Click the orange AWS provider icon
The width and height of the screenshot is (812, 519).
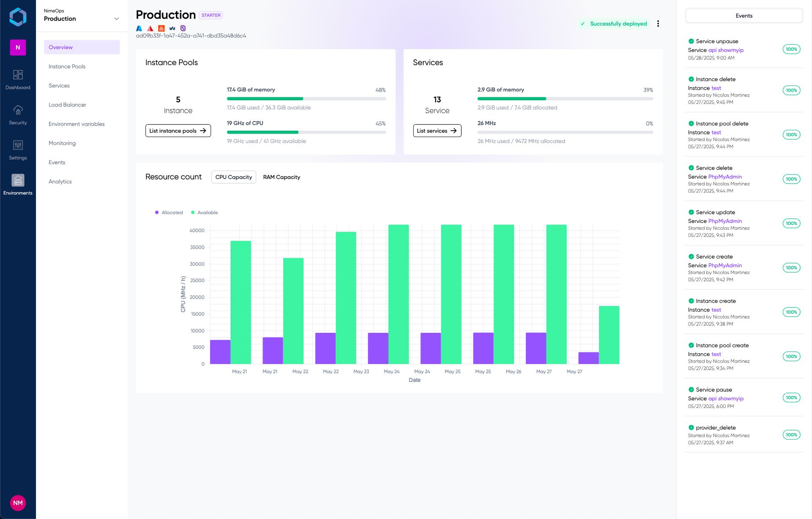pos(161,28)
